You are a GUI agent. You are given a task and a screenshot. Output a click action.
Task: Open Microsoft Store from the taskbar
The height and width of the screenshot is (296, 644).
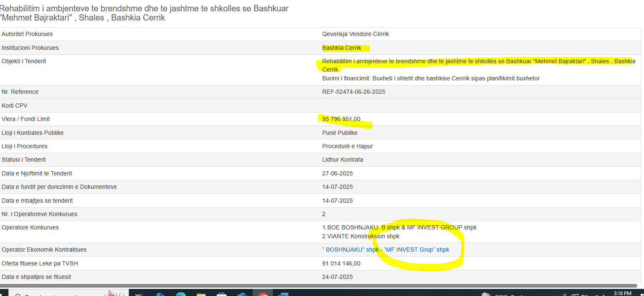222,294
